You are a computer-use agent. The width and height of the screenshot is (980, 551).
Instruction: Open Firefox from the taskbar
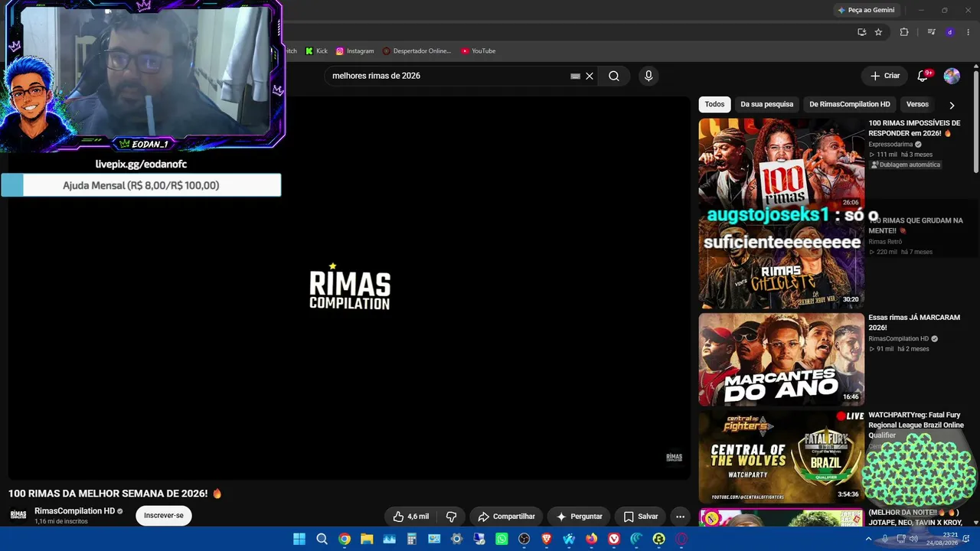pos(591,539)
